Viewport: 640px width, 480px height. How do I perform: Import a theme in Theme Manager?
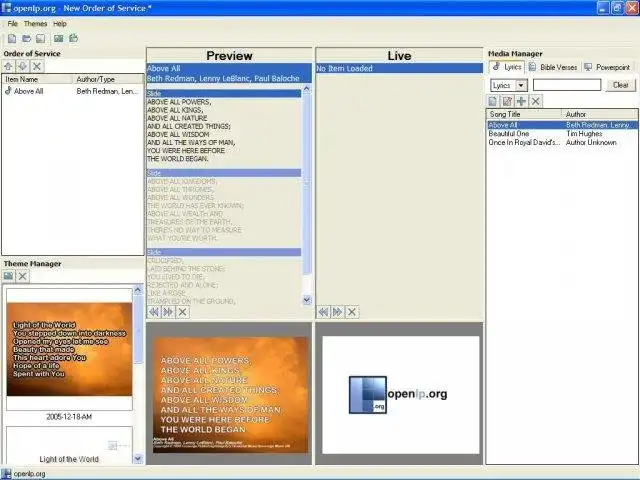(x=8, y=276)
